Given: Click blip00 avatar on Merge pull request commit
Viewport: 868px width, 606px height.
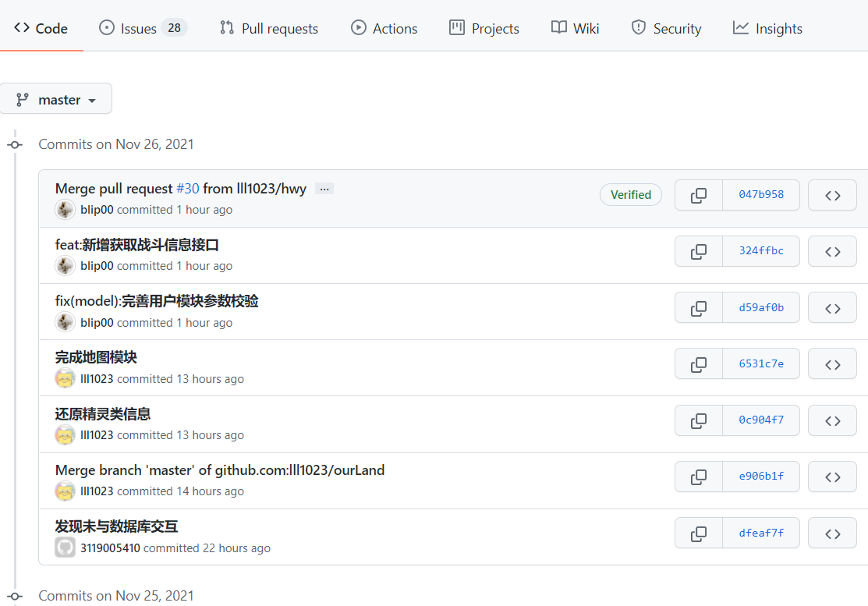Looking at the screenshot, I should coord(65,210).
